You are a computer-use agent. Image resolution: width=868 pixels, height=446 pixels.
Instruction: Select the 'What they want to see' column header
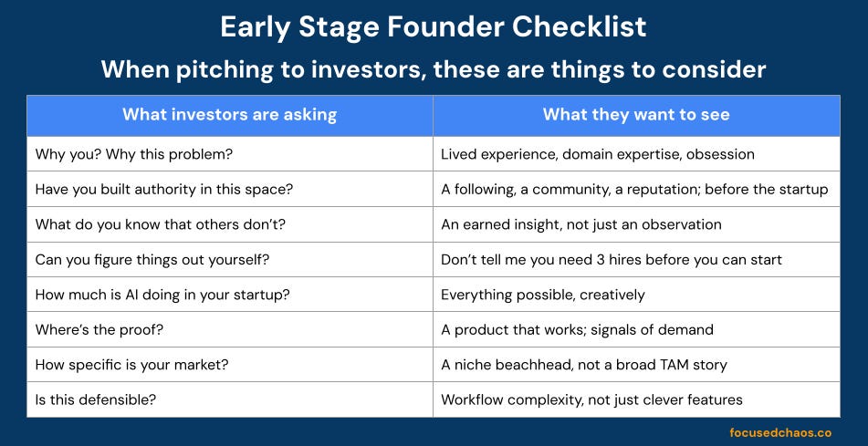pos(636,115)
